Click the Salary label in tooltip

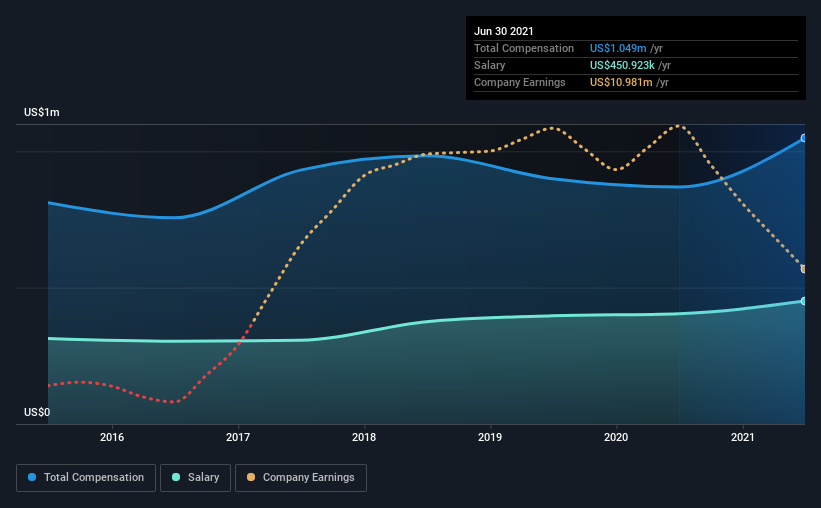490,65
